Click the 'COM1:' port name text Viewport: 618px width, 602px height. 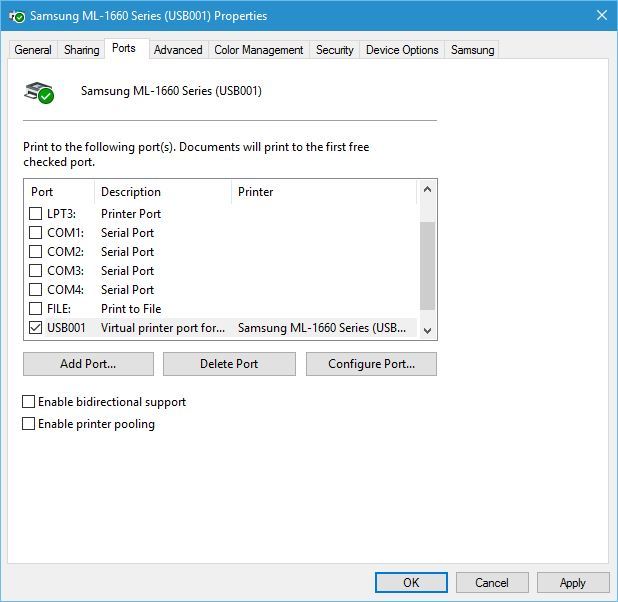click(65, 233)
